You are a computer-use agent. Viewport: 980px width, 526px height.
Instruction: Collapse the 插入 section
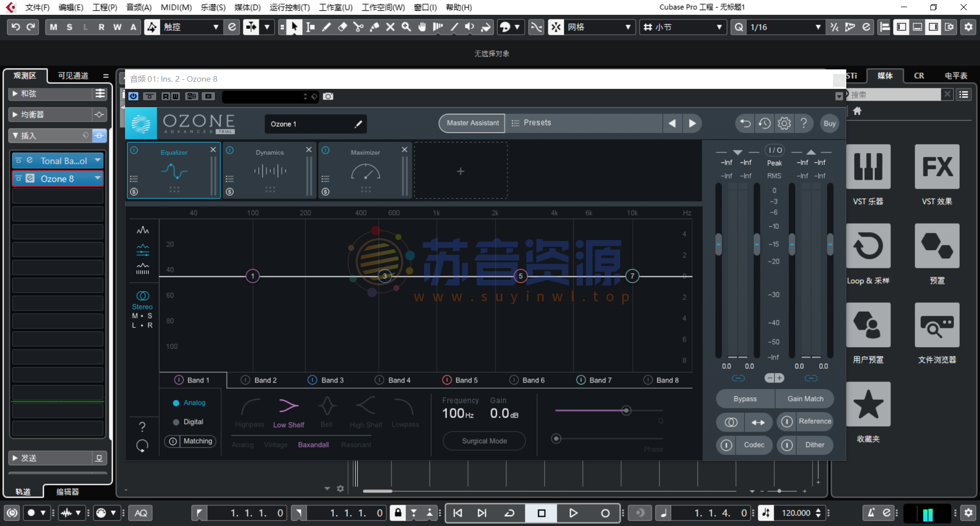coord(15,135)
